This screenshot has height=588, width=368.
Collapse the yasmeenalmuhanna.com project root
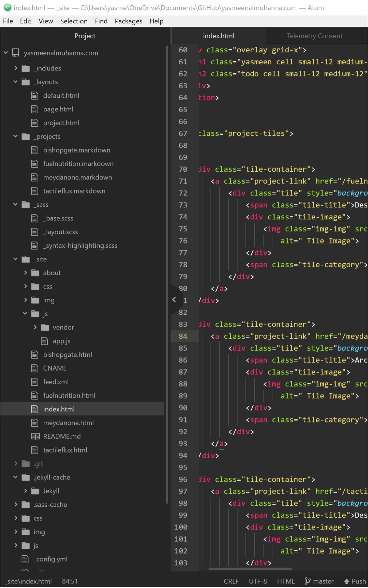6,52
